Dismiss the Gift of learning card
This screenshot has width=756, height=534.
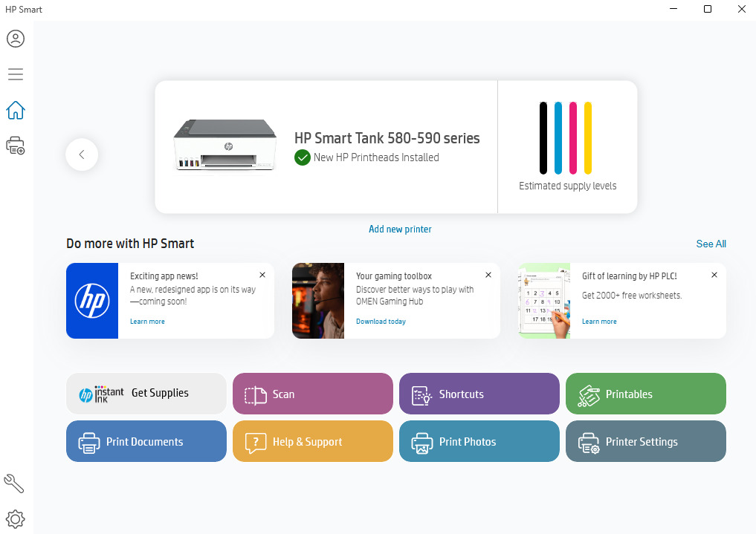click(714, 275)
